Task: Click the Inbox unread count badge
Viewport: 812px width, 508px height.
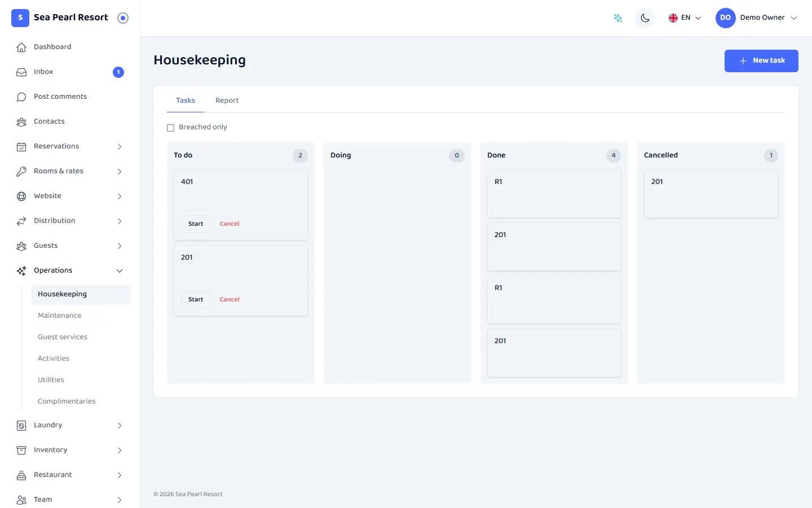Action: click(118, 72)
